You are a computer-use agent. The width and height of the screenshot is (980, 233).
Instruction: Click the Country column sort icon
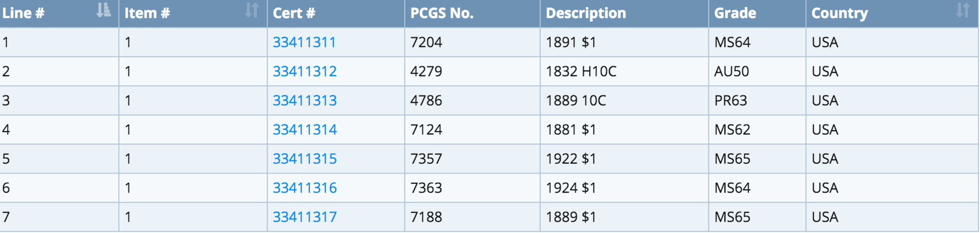(963, 10)
